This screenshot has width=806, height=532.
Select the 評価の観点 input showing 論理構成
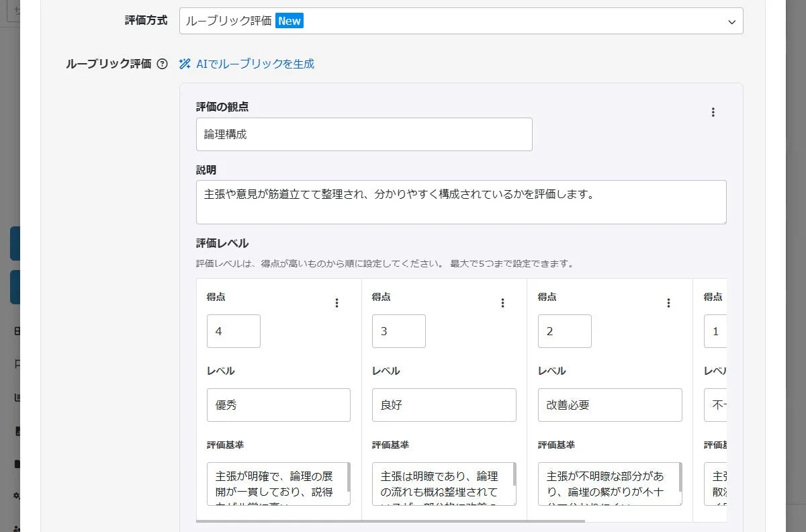click(364, 134)
